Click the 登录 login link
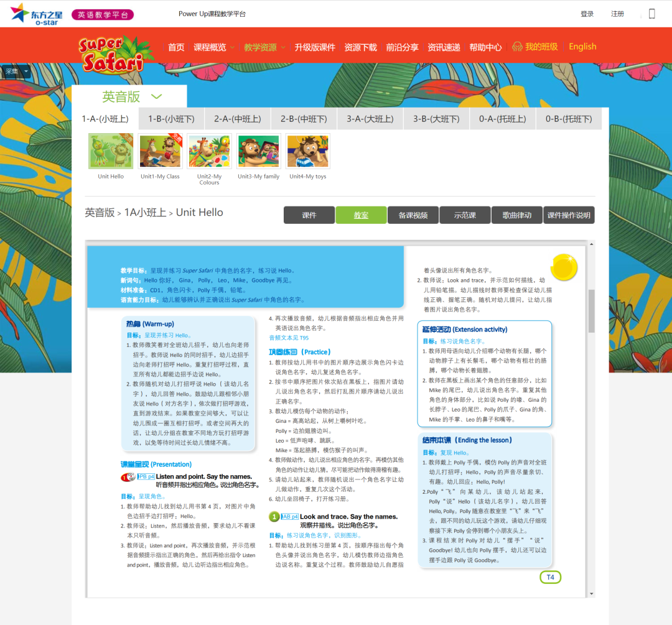Image resolution: width=672 pixels, height=625 pixels. tap(587, 14)
